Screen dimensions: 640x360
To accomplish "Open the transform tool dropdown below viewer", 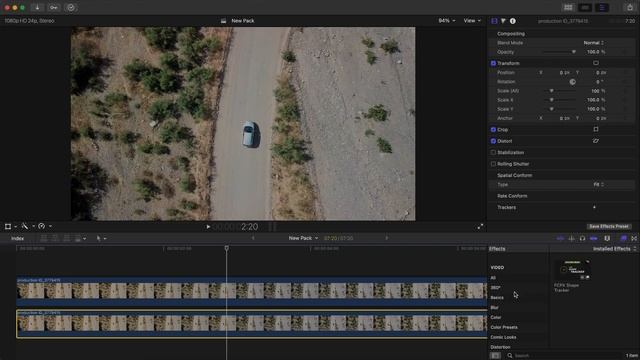I will tap(10, 226).
